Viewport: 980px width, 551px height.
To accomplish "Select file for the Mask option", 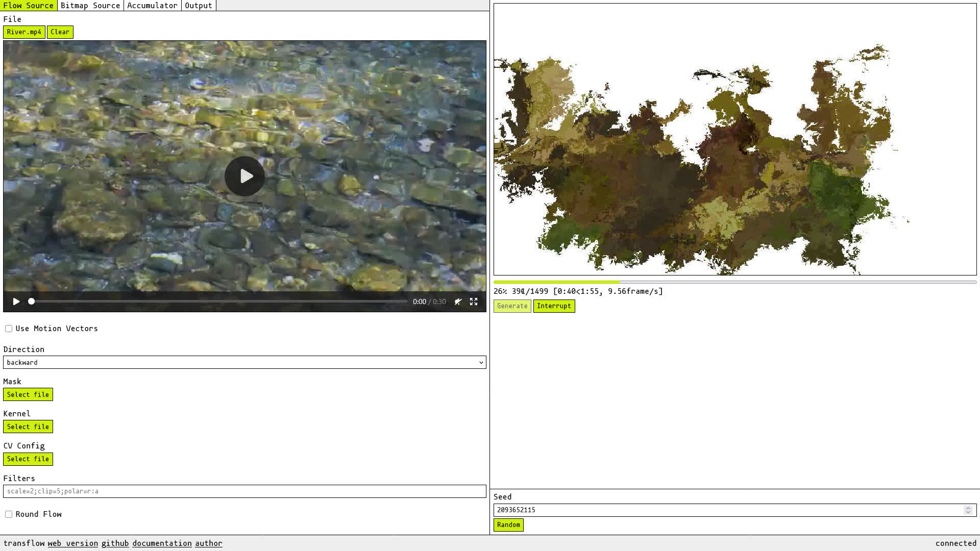I will (x=28, y=395).
